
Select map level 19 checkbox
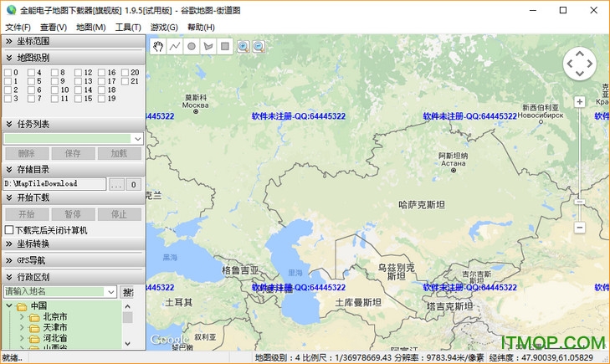(101, 99)
